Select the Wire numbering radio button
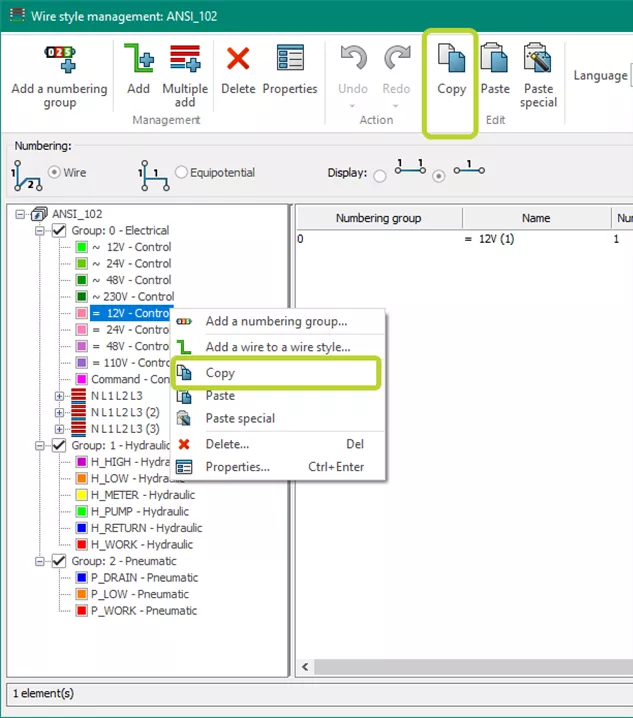This screenshot has height=718, width=633. (x=55, y=172)
